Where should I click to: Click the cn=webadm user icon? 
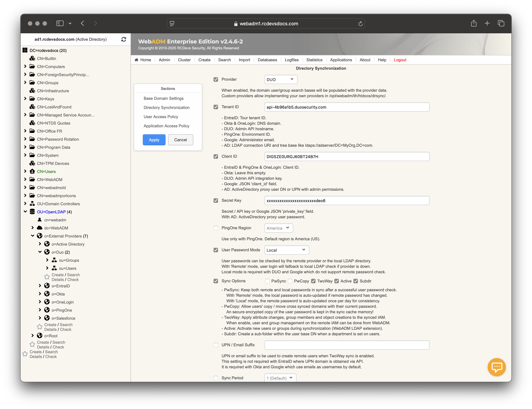(x=39, y=220)
